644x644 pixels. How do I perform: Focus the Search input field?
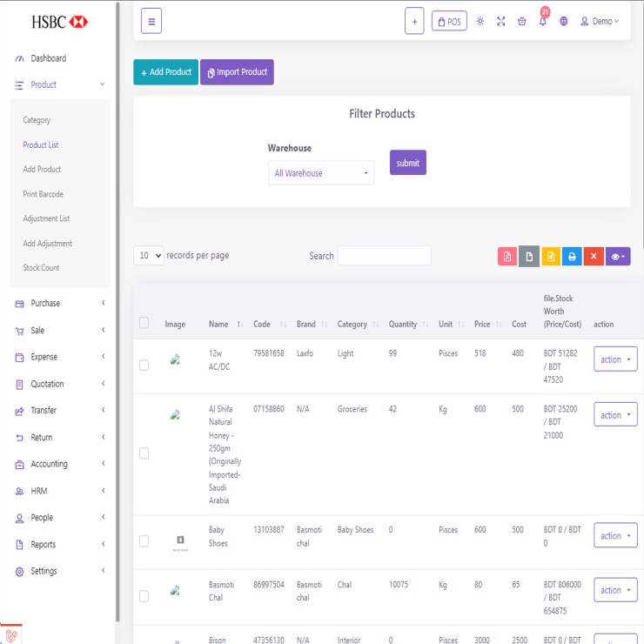tap(385, 256)
